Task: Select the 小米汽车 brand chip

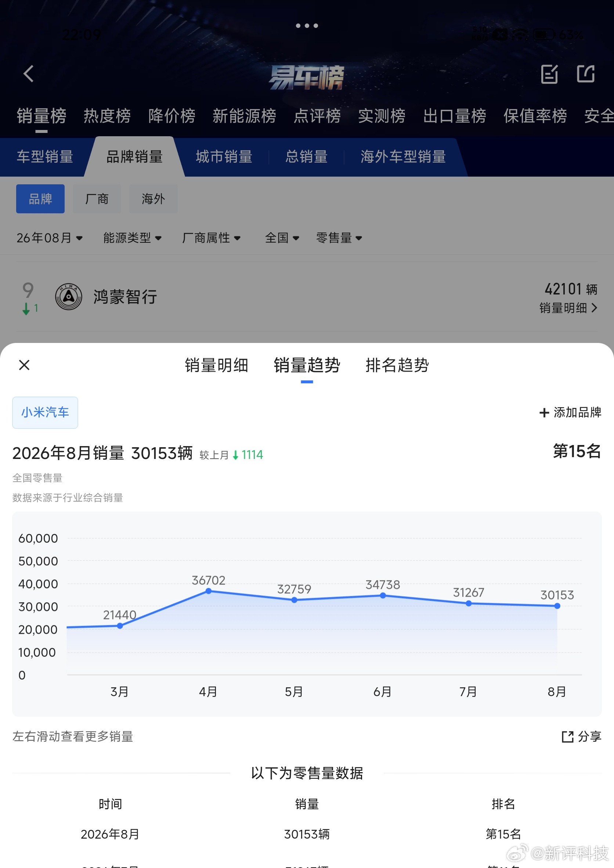Action: pyautogui.click(x=45, y=412)
